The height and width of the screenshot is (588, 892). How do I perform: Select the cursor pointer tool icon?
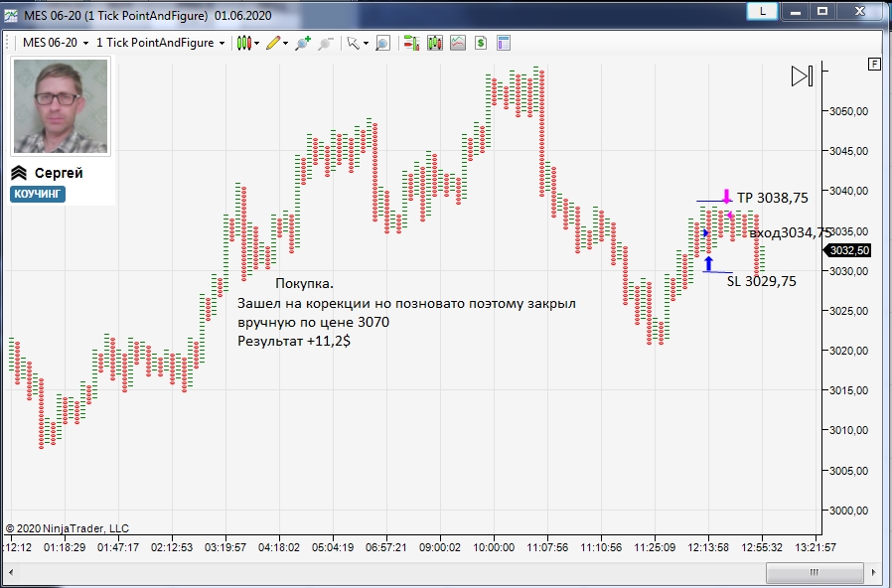pyautogui.click(x=354, y=43)
